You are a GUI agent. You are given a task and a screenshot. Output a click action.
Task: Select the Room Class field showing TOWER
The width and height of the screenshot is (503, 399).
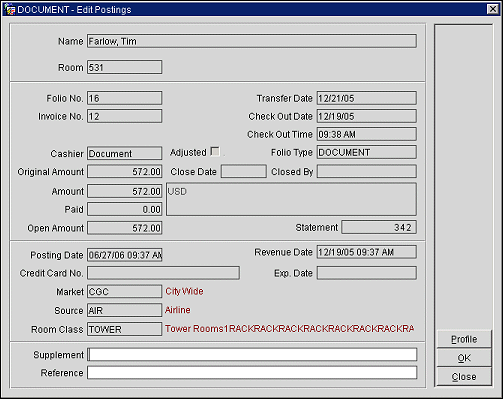point(125,329)
